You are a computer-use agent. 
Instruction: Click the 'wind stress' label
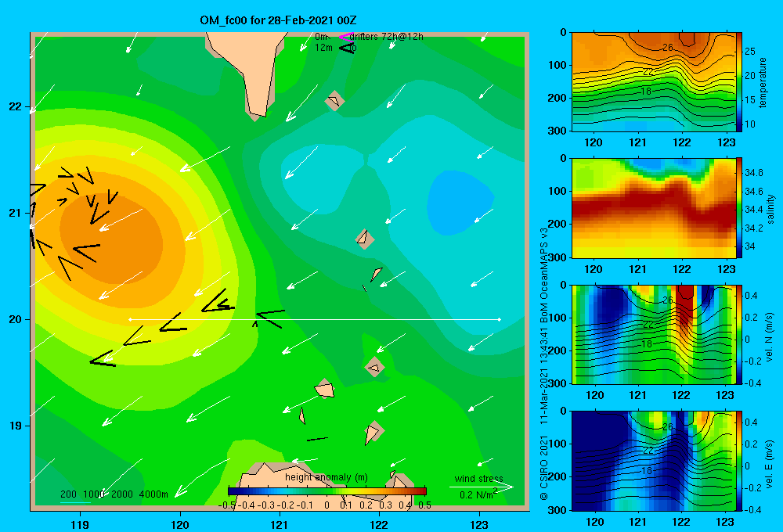point(479,478)
